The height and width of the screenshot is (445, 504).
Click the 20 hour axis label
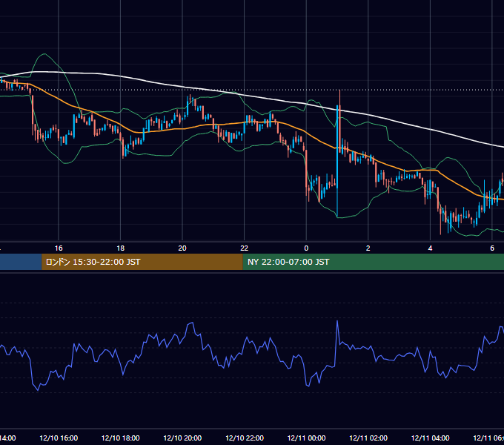(x=182, y=248)
